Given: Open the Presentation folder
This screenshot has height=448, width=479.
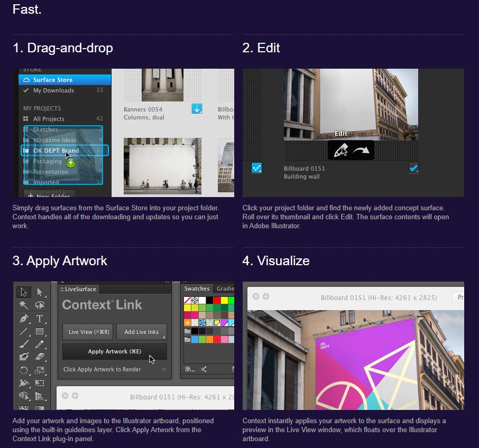Looking at the screenshot, I should tap(65, 172).
